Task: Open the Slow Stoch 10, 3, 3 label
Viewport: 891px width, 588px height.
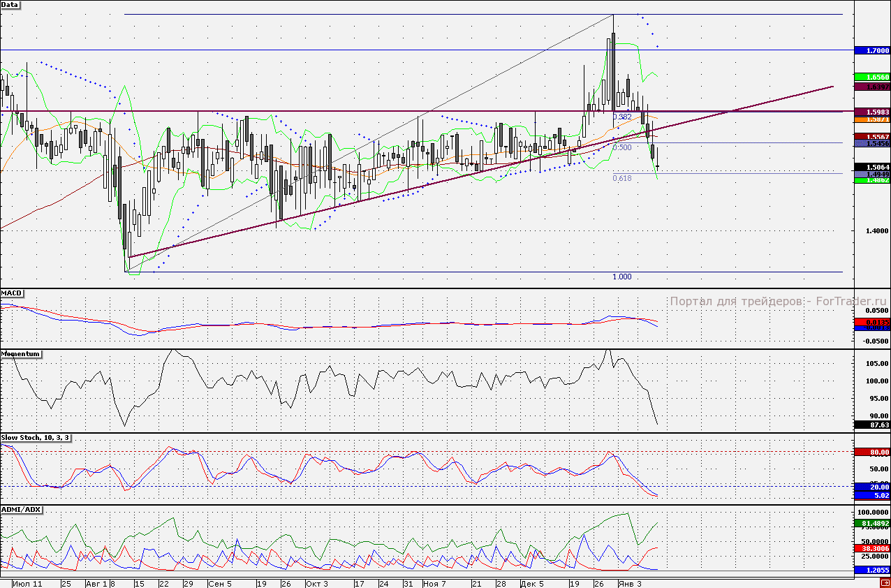Action: (x=35, y=437)
